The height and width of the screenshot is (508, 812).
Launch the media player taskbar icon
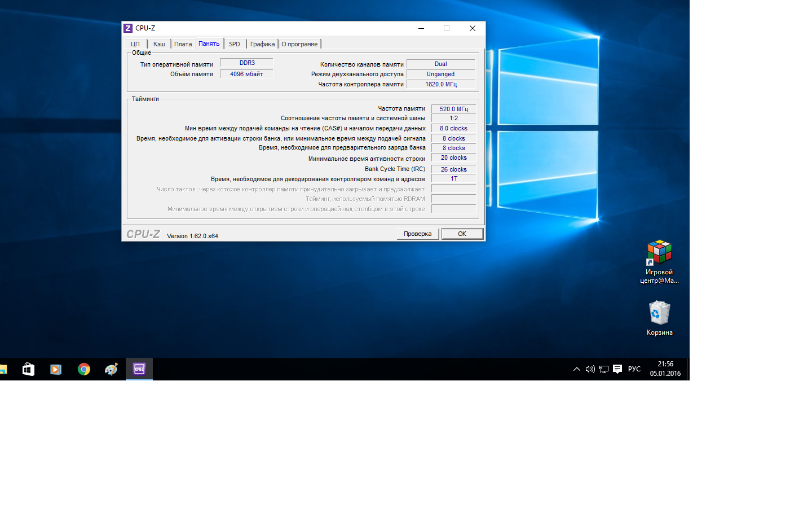click(56, 369)
